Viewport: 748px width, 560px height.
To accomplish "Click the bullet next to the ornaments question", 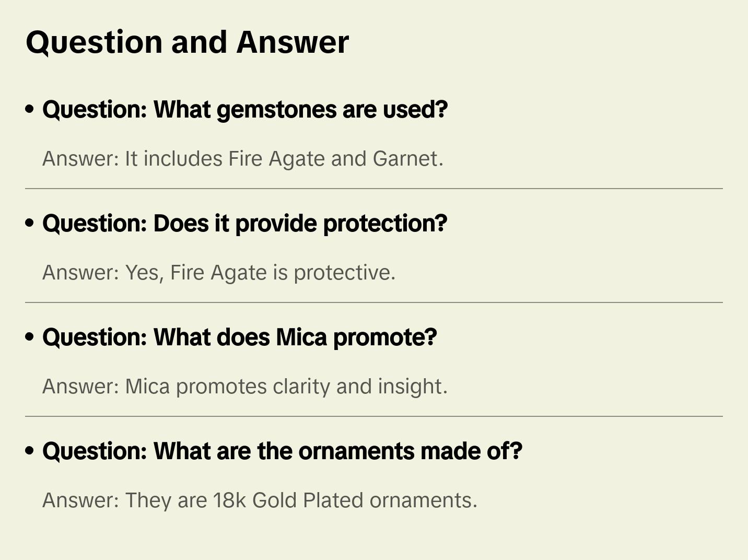I will [x=30, y=451].
